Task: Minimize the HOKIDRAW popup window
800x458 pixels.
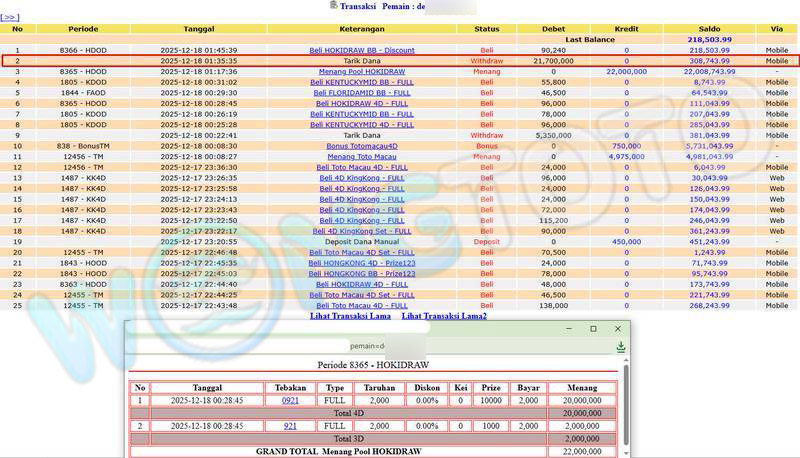Action: tap(568, 329)
